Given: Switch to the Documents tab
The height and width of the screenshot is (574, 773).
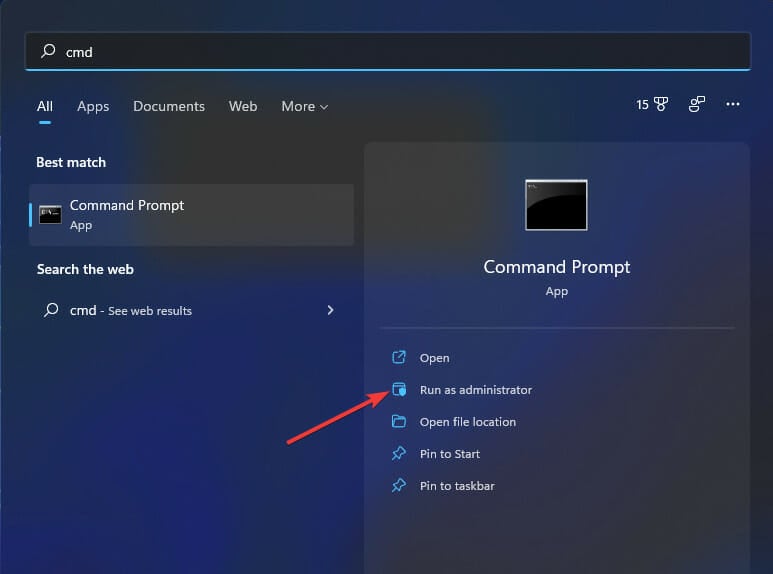Looking at the screenshot, I should click(x=169, y=106).
